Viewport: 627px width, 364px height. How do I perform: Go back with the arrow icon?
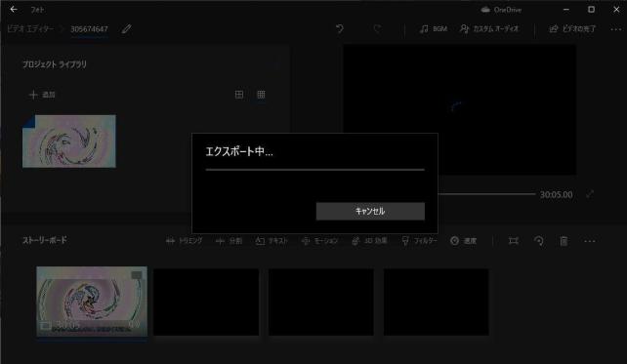tap(14, 9)
